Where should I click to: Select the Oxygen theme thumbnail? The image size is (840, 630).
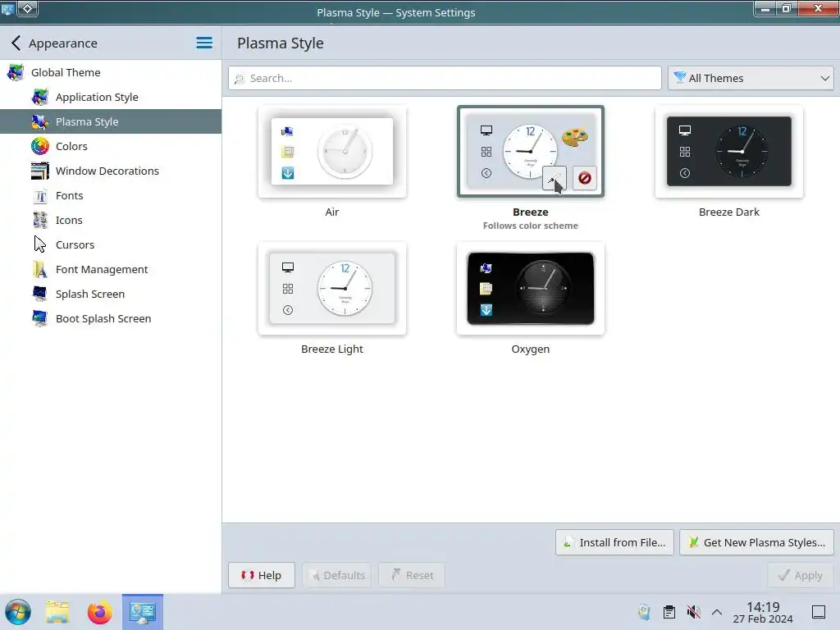coord(531,289)
